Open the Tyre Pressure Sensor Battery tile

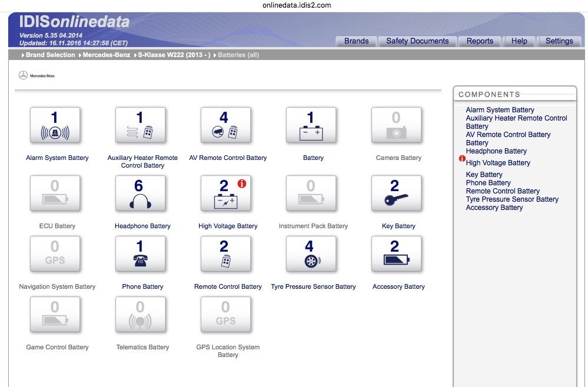point(311,254)
